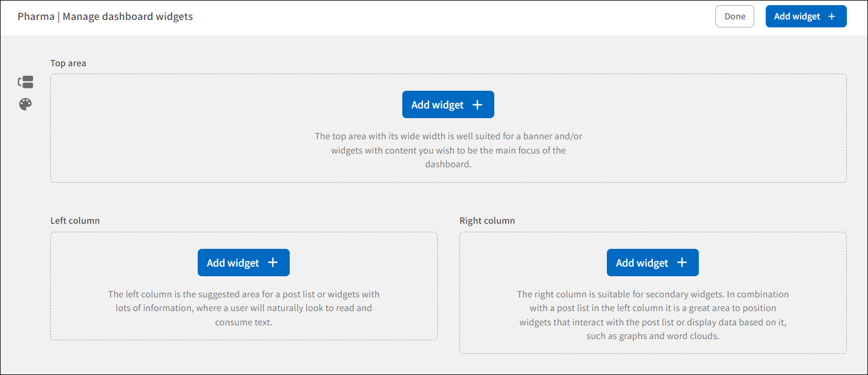Viewport: 868px width, 375px height.
Task: Select the Left column placement region
Action: pyautogui.click(x=243, y=285)
